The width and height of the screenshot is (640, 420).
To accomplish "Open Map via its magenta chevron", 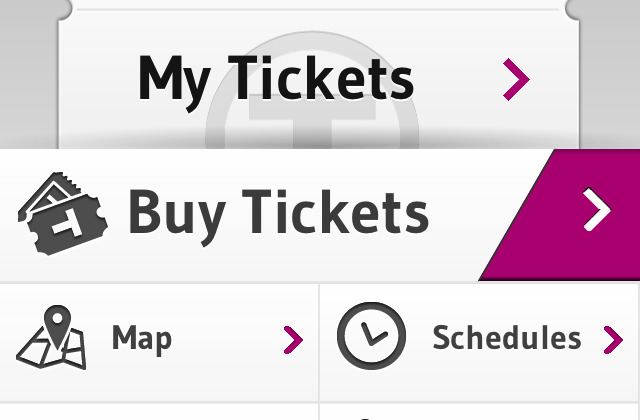I will point(293,340).
